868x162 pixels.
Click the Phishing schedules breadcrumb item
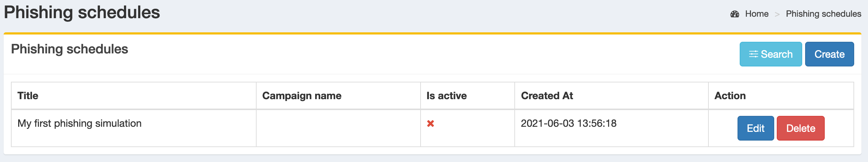click(x=823, y=14)
